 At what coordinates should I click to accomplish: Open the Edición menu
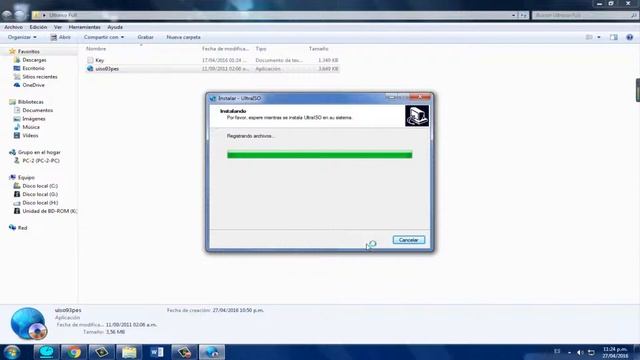(x=38, y=27)
